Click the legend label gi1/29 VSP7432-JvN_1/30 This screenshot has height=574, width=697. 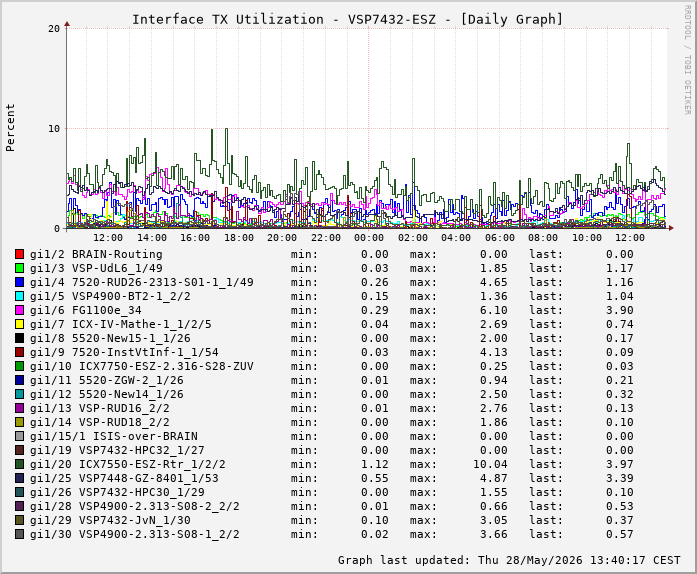coord(110,520)
